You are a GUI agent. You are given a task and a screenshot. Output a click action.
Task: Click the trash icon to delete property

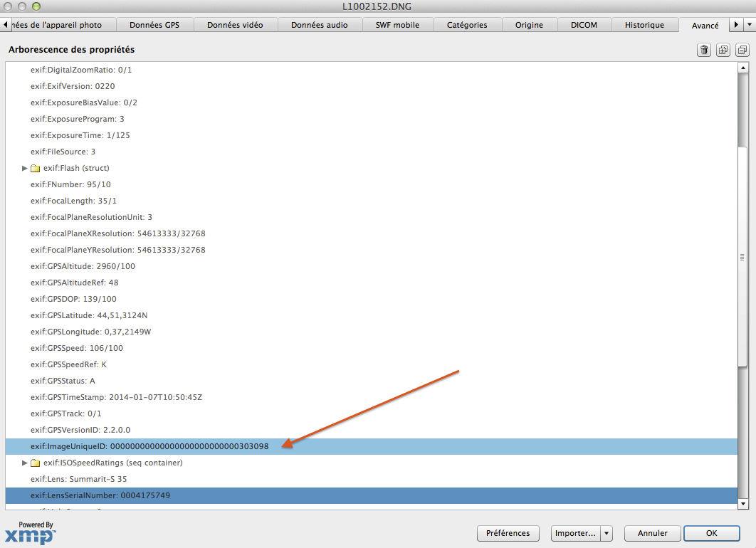coord(704,50)
